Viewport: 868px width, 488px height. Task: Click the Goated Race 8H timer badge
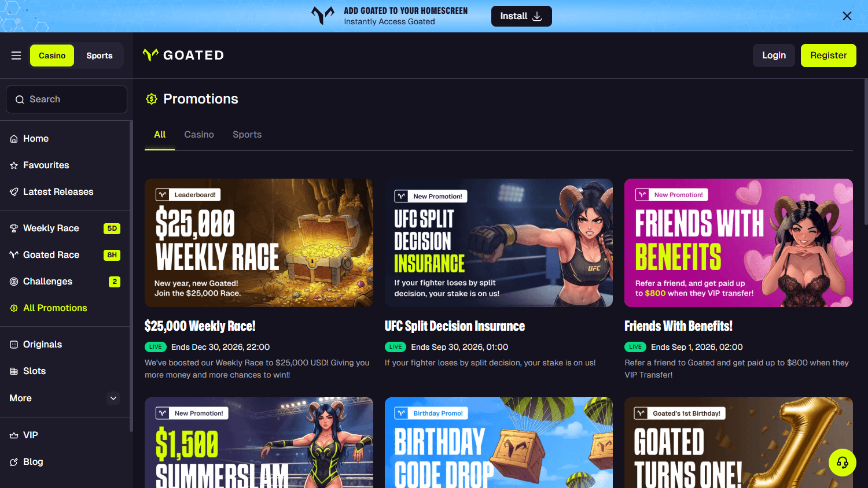(112, 255)
